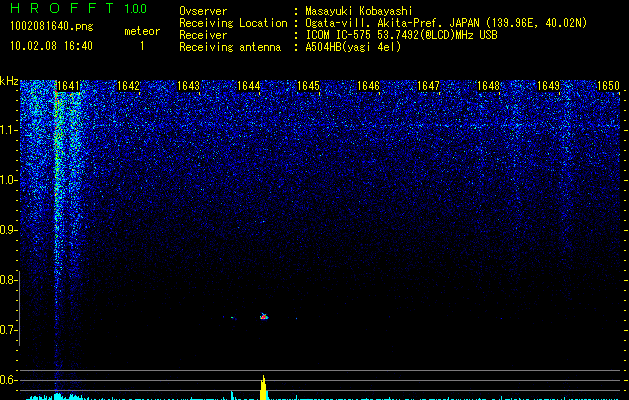This screenshot has height=400, width=629.
Task: Click the 1641 time marker
Action: (69, 86)
